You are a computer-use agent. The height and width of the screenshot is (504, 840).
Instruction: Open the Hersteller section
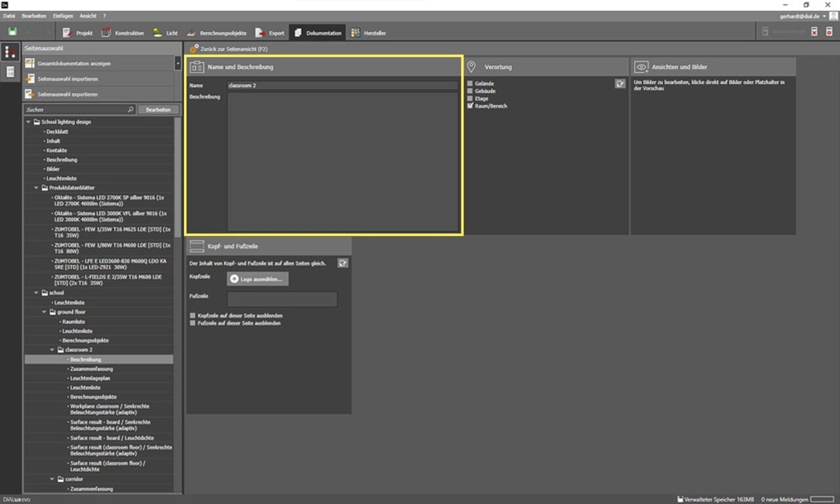pos(368,33)
